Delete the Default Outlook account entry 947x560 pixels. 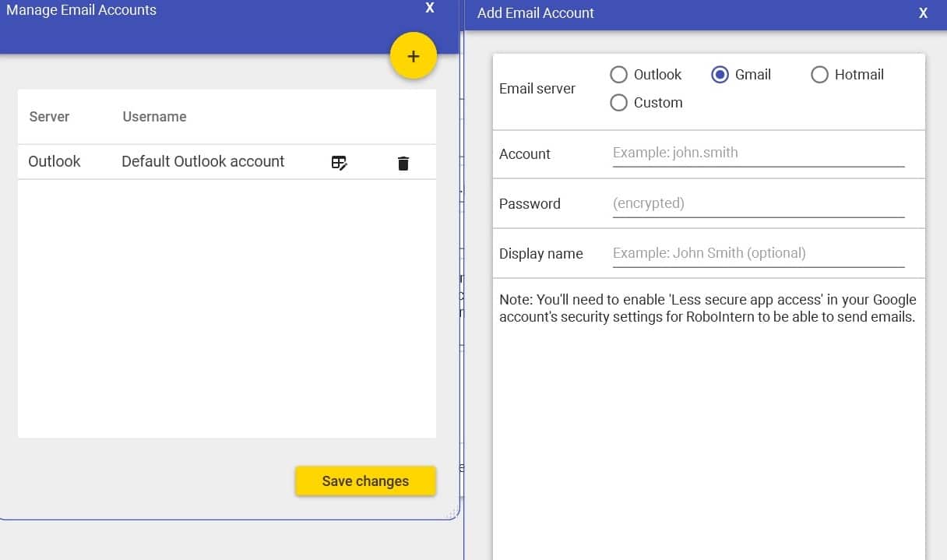click(x=403, y=163)
